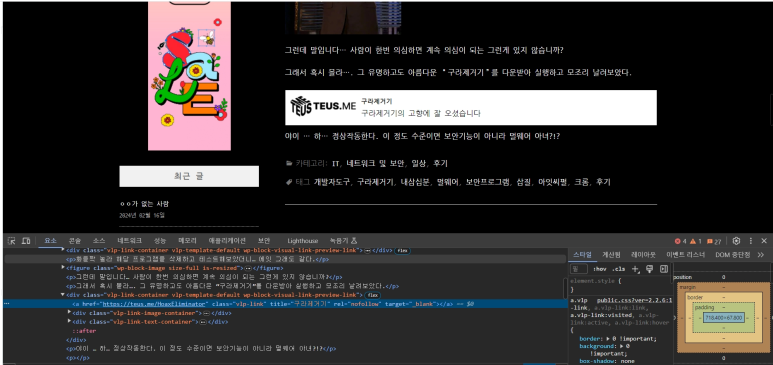Open the IT category link

coord(336,163)
